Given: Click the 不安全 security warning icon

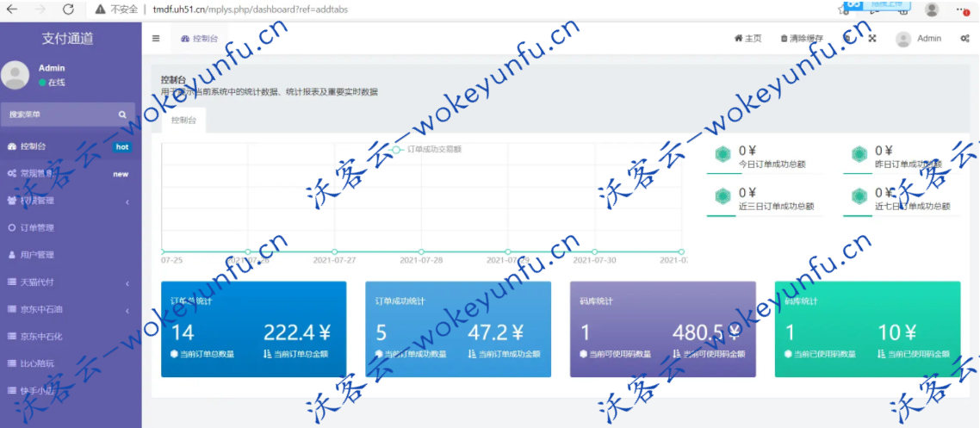Looking at the screenshot, I should (100, 9).
